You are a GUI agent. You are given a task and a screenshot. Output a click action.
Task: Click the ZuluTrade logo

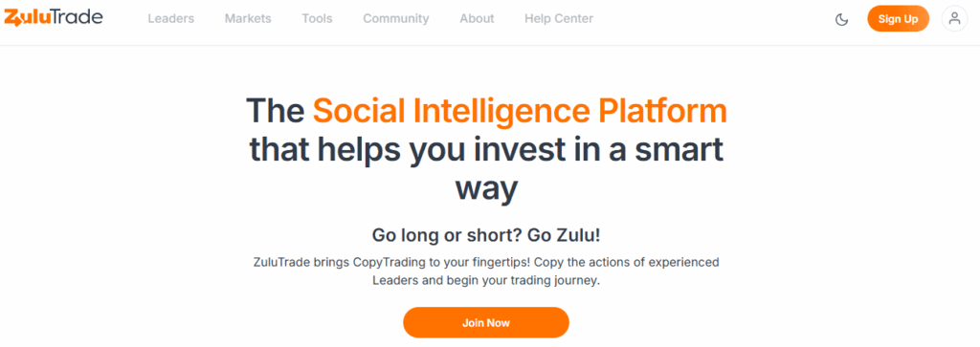click(x=54, y=18)
